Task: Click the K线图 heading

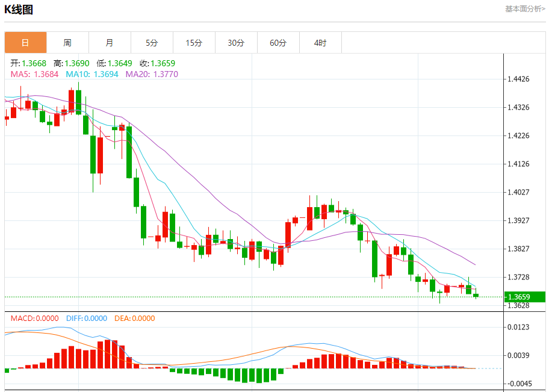Action: tap(19, 10)
